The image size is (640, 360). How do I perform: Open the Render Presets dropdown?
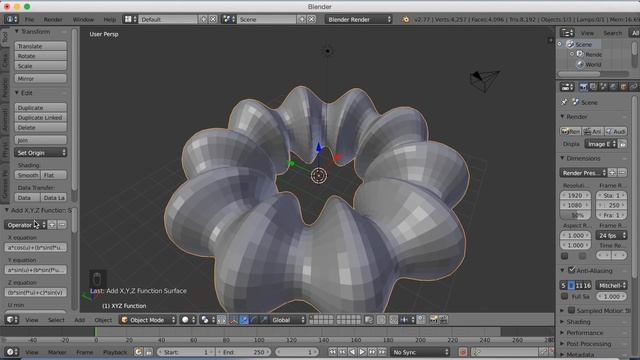pyautogui.click(x=583, y=173)
